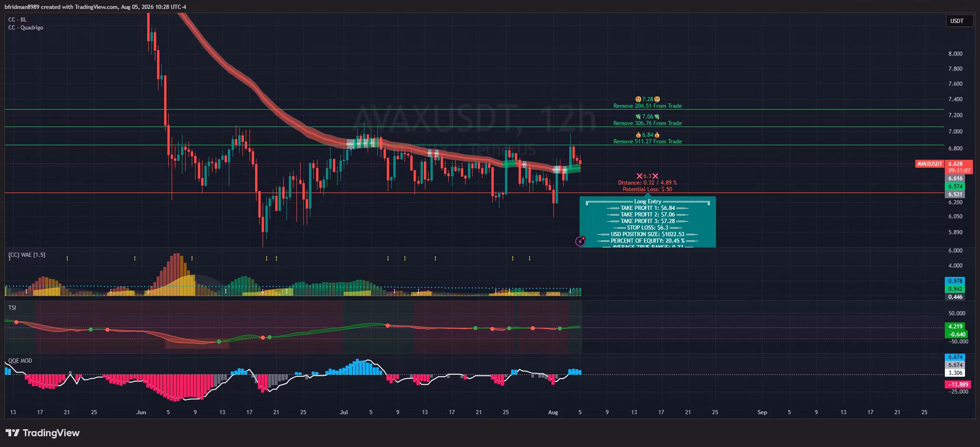Click 'TAKE PROFIT 3: $7.28' line
The image size is (980, 447).
pos(648,221)
